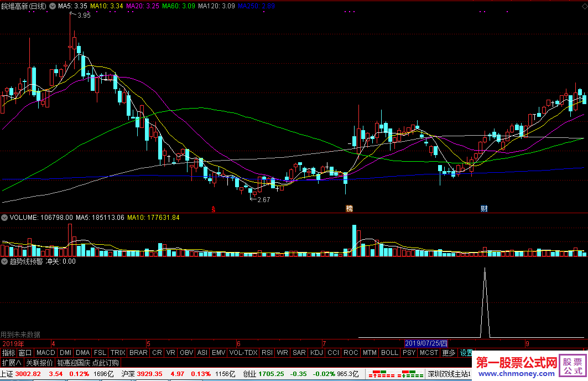Switch to the FSL indicator tab

coord(100,353)
